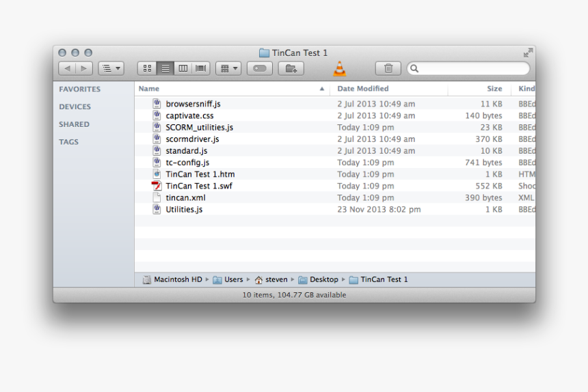Click the TinCan Test 1.htm file icon
This screenshot has height=392, width=588.
pos(157,174)
